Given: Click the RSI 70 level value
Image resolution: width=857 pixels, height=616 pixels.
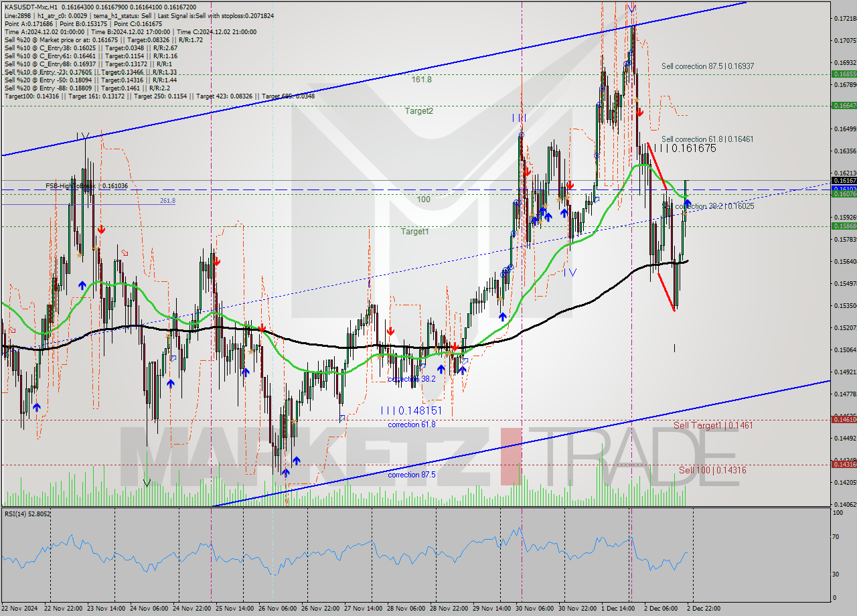Looking at the screenshot, I should pos(837,537).
